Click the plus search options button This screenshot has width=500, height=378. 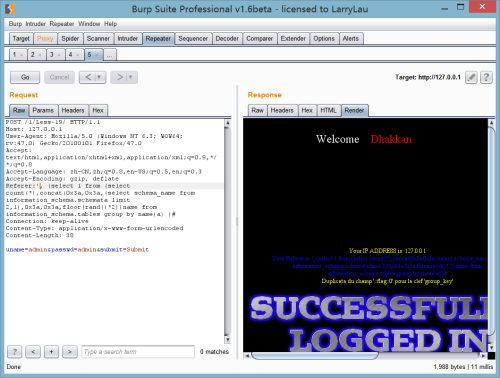point(51,352)
